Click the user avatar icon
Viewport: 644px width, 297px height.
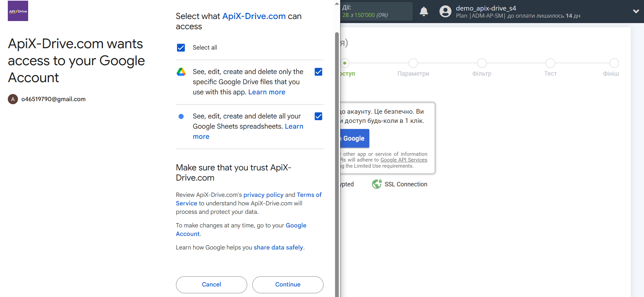pos(445,11)
